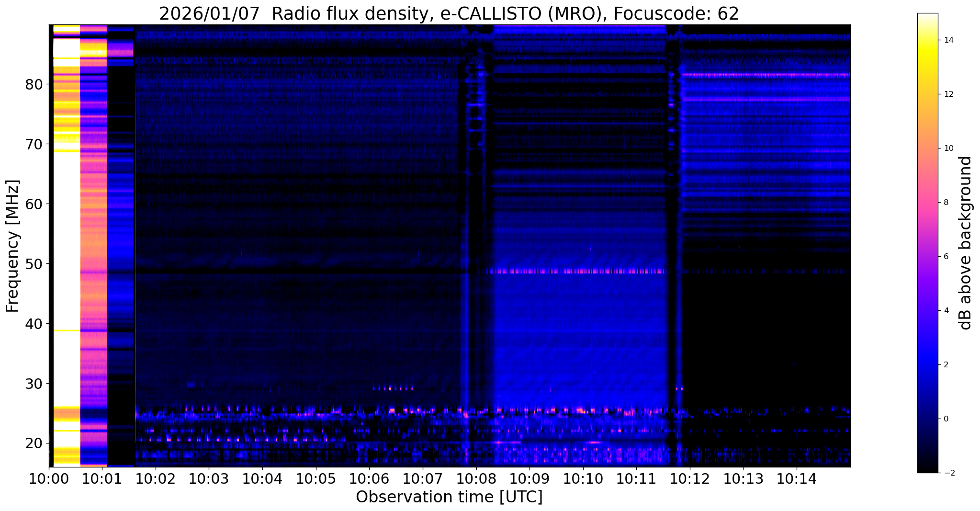Click the colorbar tick value 8
Screen dimensions: 980x511
(946, 203)
